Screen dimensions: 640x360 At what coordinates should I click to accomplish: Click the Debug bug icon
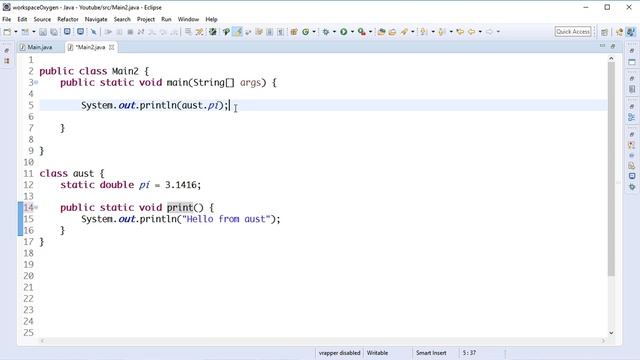[326, 32]
